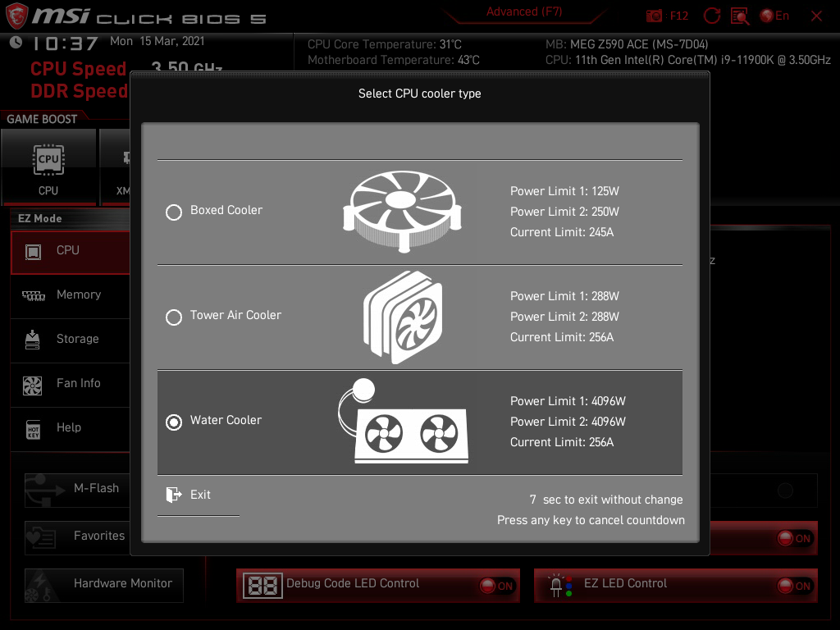Click Tower Air Cooler Current Limit: 256A text

pyautogui.click(x=561, y=337)
